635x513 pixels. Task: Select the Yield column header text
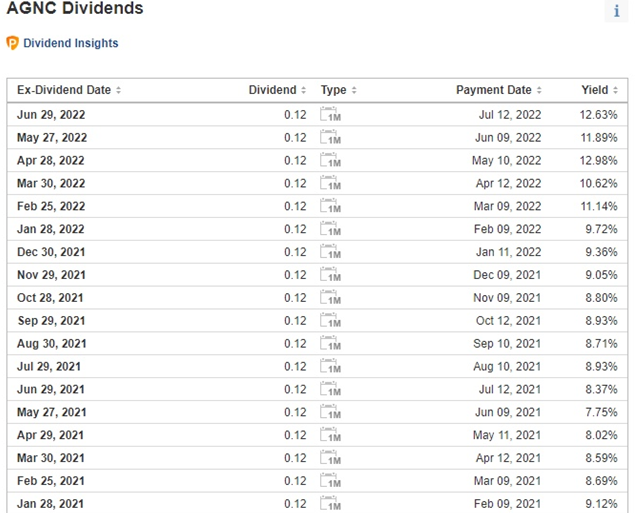pyautogui.click(x=595, y=90)
